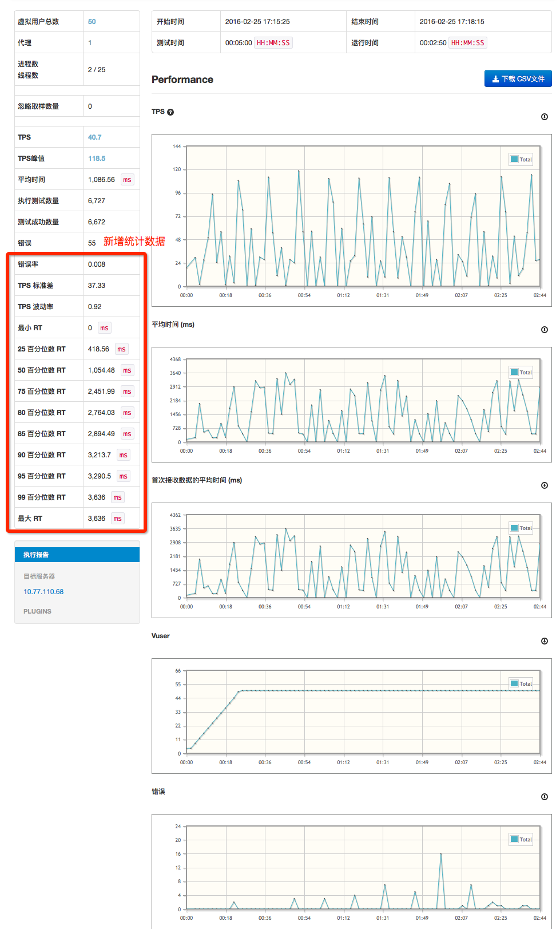Click the Total legend swatch in Vuser chart

pos(514,684)
